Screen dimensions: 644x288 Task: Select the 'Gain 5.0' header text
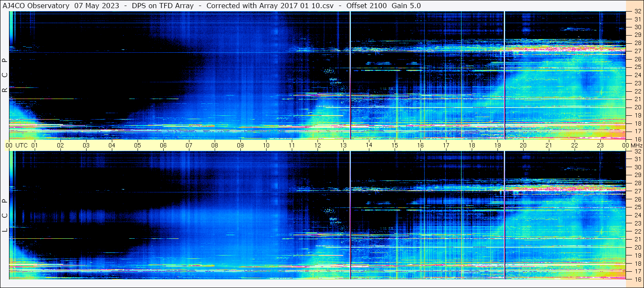[x=406, y=6]
